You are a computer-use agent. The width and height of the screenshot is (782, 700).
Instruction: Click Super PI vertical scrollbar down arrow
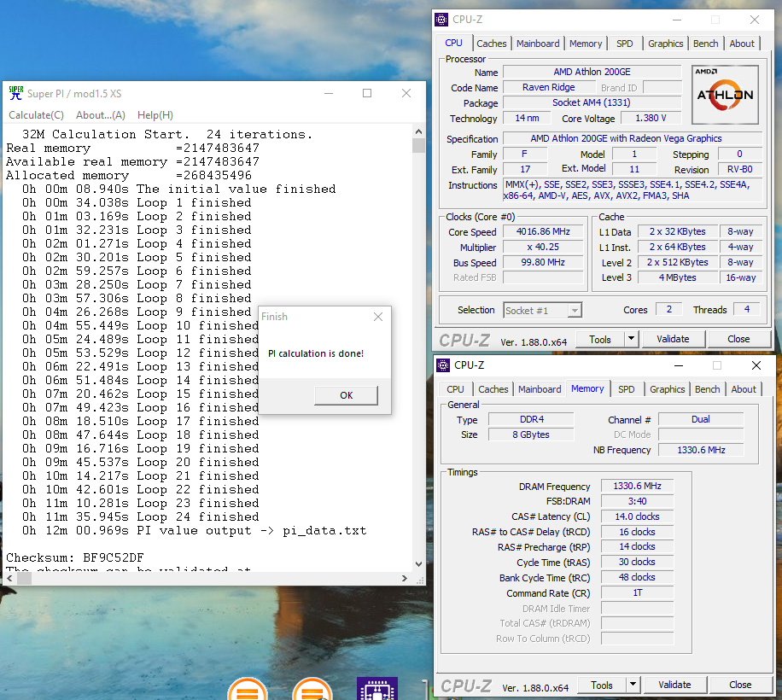click(418, 564)
